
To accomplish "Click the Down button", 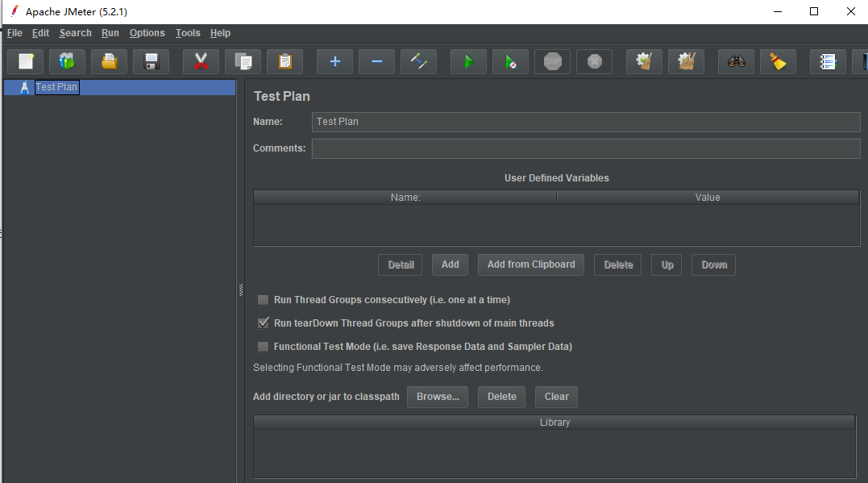I will tap(713, 264).
